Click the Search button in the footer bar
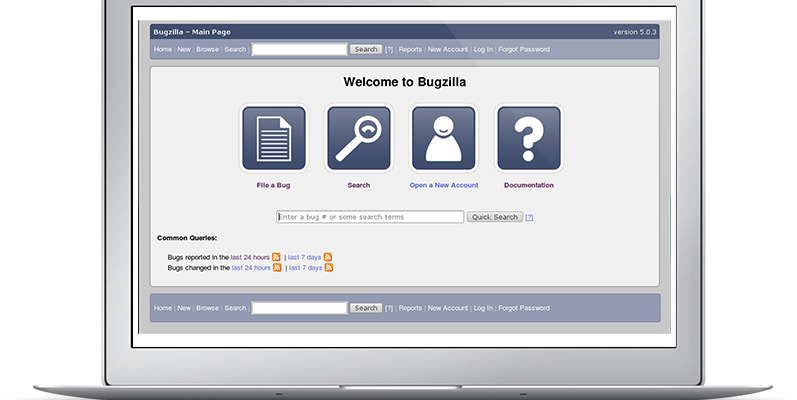The width and height of the screenshot is (797, 400). coord(366,308)
